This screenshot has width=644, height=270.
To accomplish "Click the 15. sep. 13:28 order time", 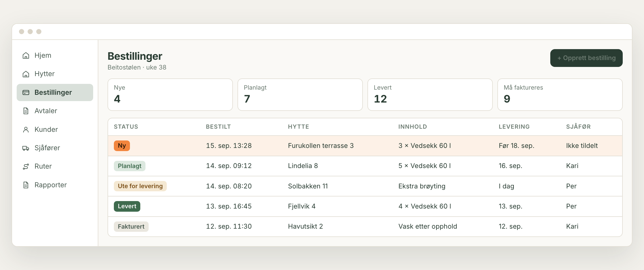I will point(229,146).
